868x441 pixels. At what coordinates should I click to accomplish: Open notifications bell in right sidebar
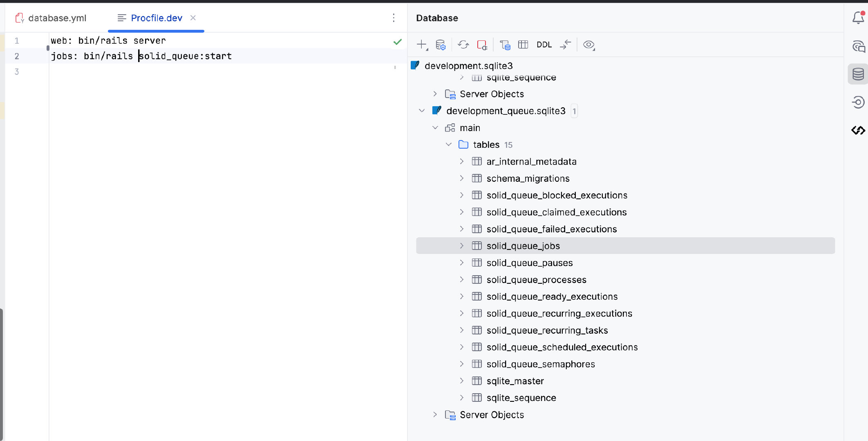pyautogui.click(x=858, y=18)
